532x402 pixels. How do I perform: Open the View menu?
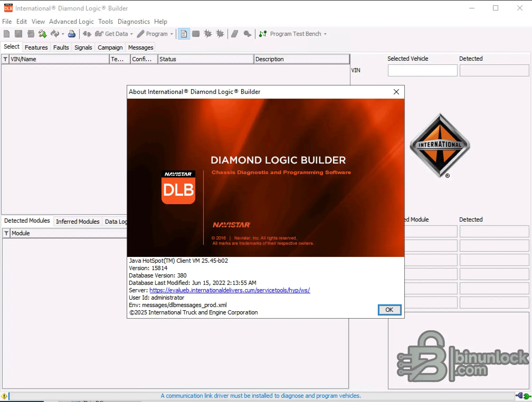pyautogui.click(x=38, y=22)
